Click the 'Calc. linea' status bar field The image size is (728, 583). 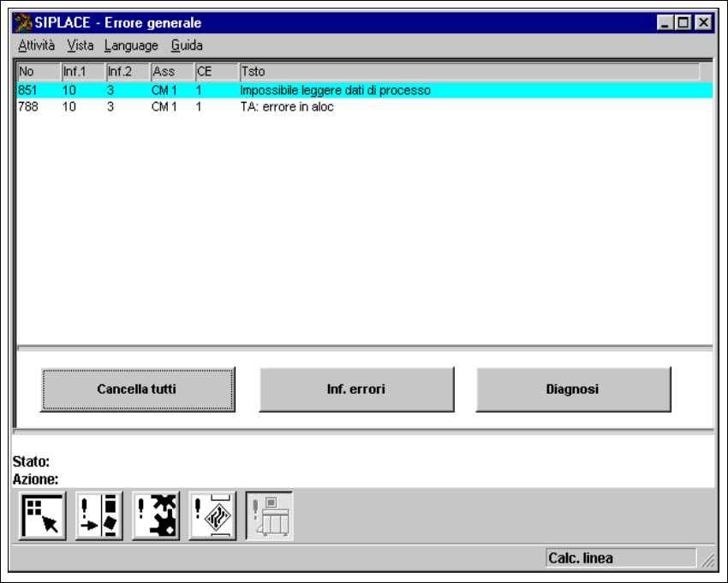pyautogui.click(x=621, y=558)
